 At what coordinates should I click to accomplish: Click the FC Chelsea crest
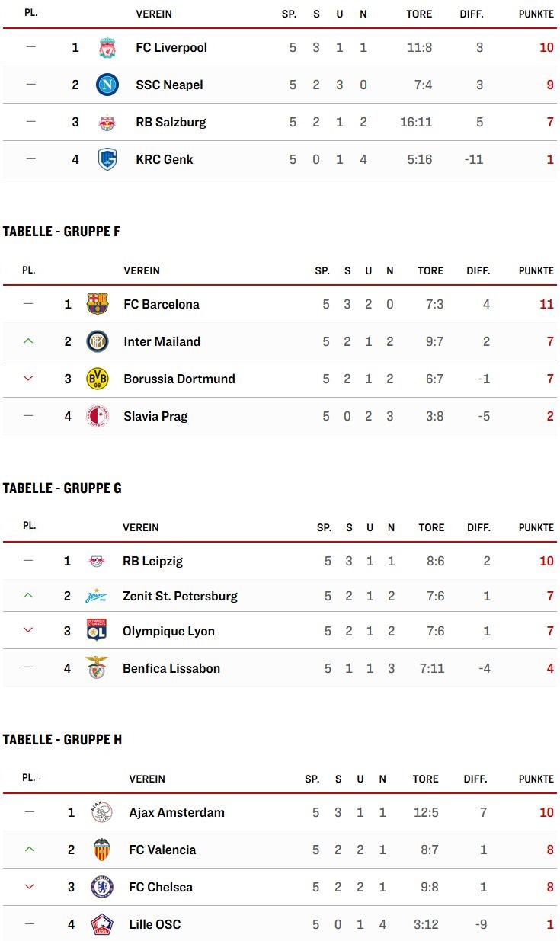[101, 887]
